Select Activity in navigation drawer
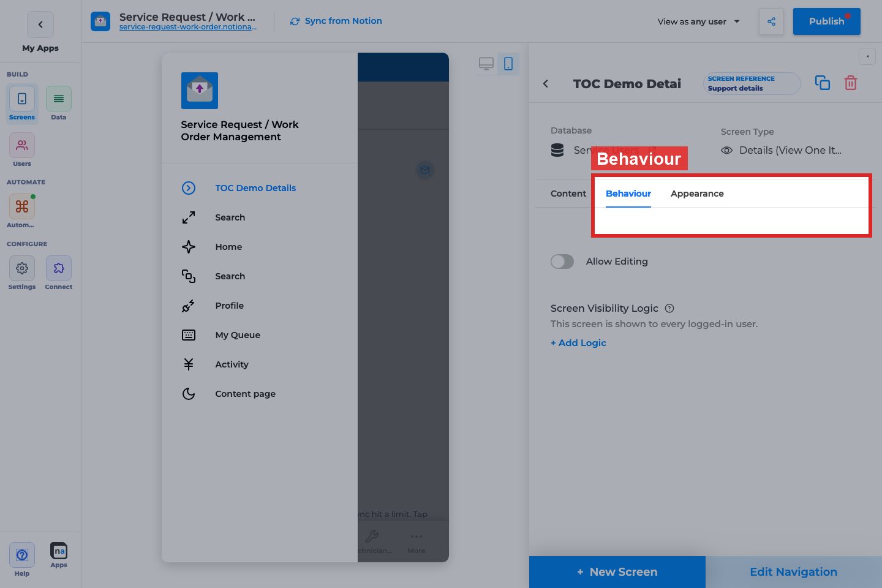The height and width of the screenshot is (588, 882). (x=260, y=364)
